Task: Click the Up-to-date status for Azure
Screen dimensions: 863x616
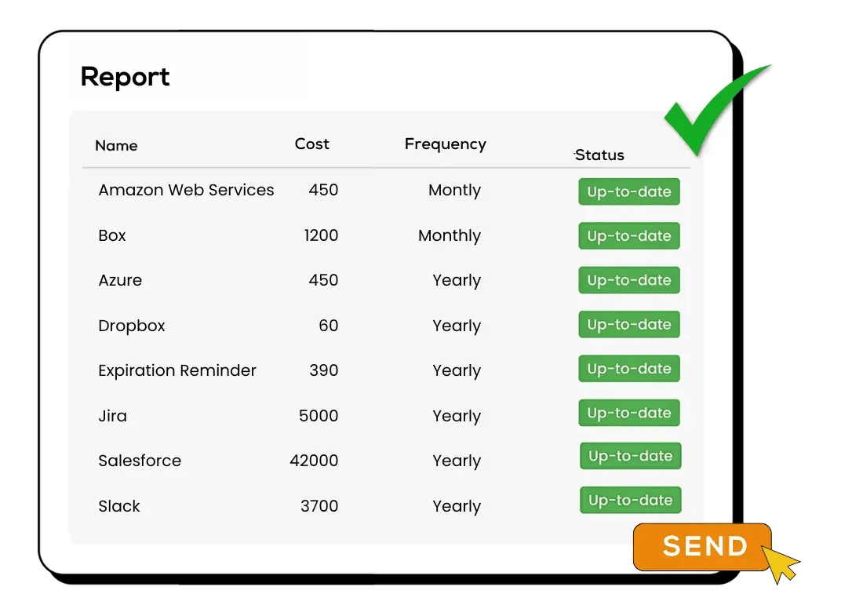Action: click(x=629, y=280)
